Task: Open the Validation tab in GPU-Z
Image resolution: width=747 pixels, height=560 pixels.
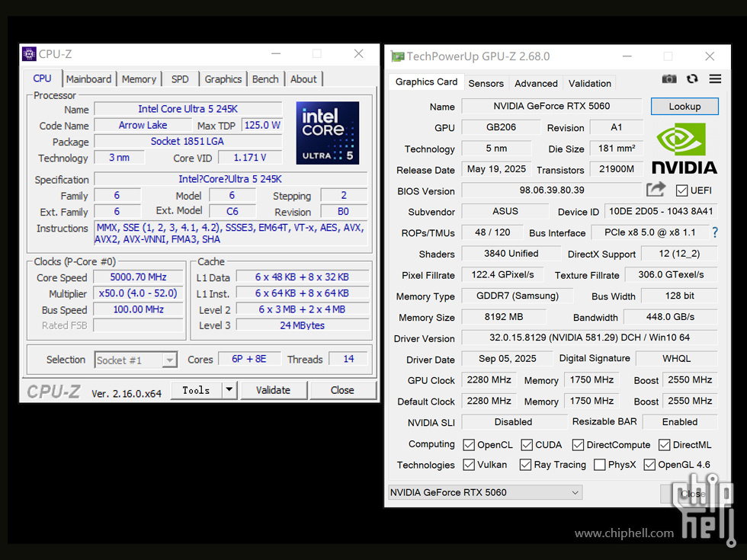Action: (x=590, y=83)
